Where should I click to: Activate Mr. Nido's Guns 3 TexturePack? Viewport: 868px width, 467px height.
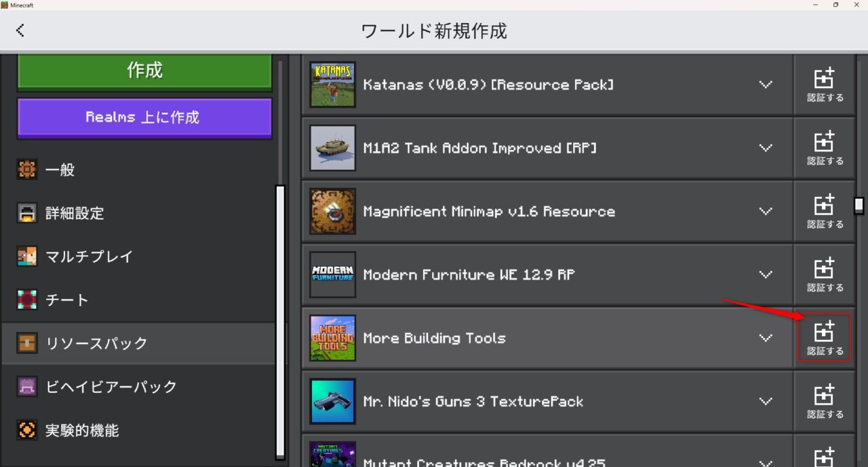tap(825, 401)
